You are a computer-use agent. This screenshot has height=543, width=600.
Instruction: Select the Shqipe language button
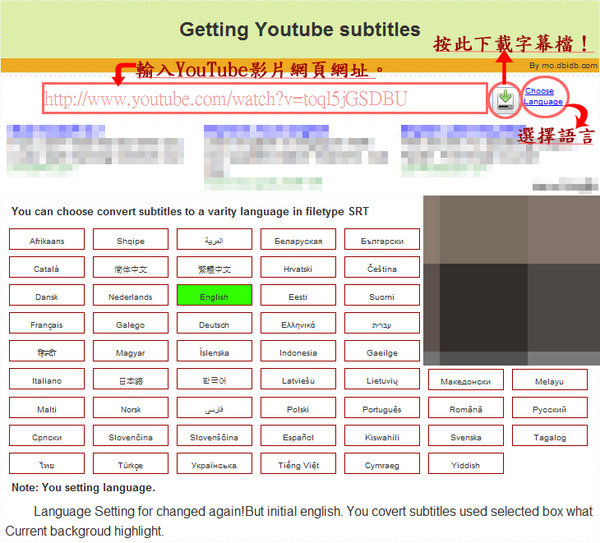pos(130,240)
